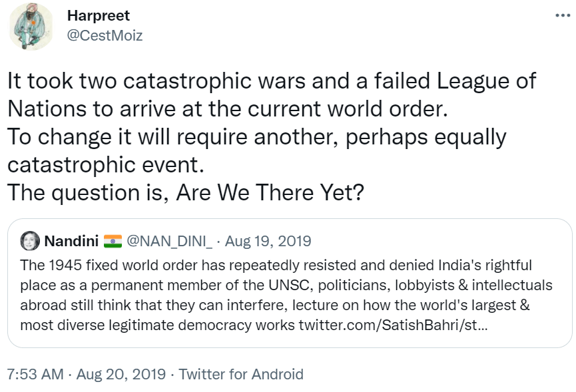The height and width of the screenshot is (392, 576).
Task: Click Nandini's small profile picture
Action: pyautogui.click(x=30, y=240)
